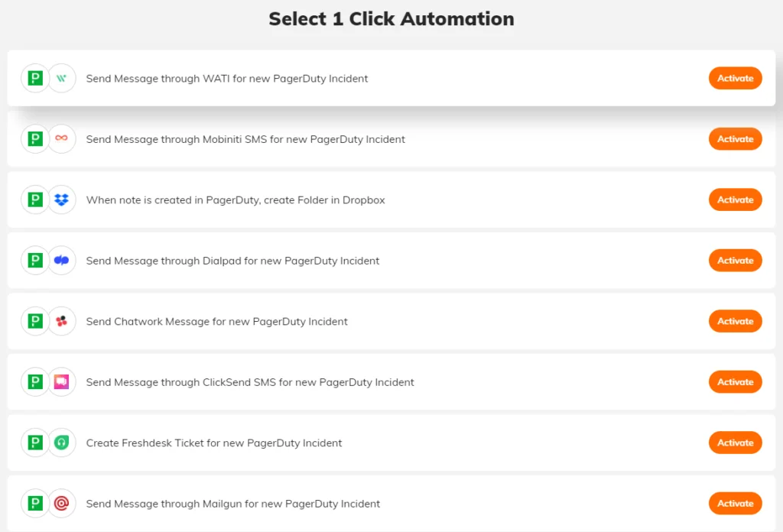Activate the Freshdesk ticket automation
Viewport: 783px width, 532px height.
735,442
